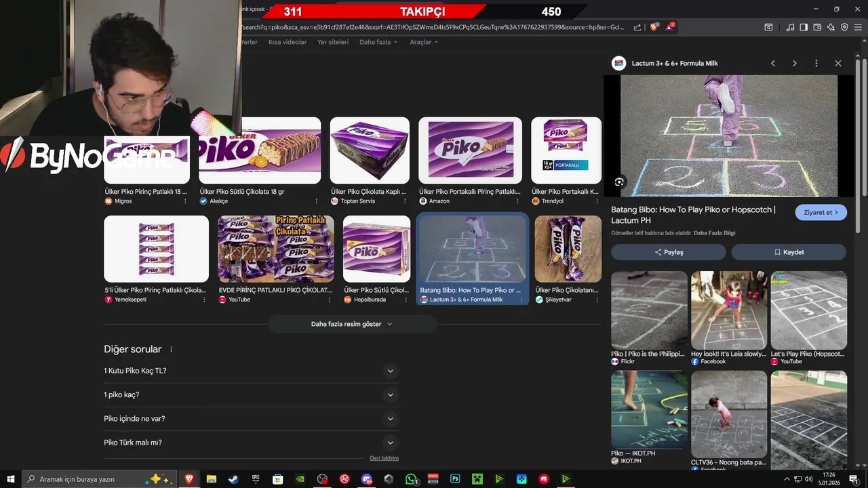Open 'Let's Play Piko (Hopscot...' YouTube image
This screenshot has height=488, width=868.
coord(808,310)
